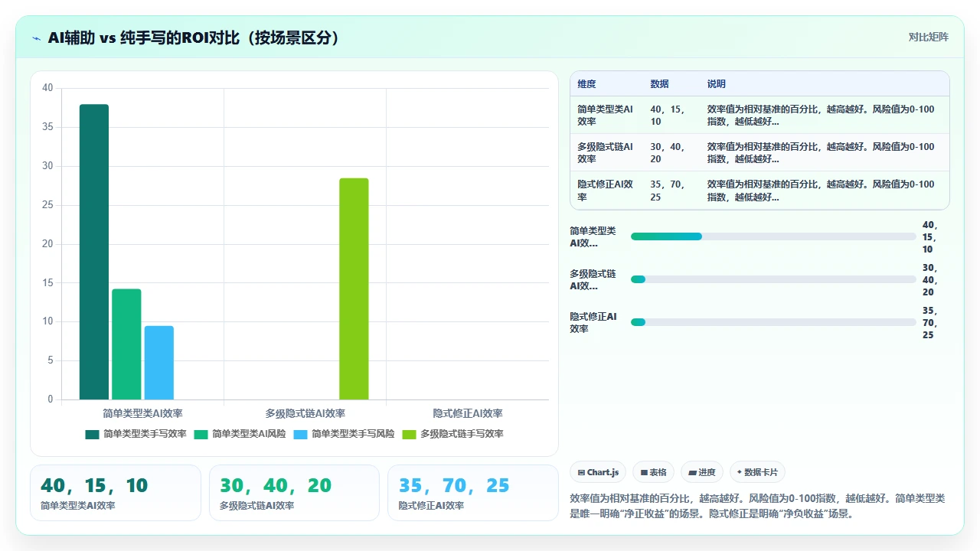
Task: Click table cell 多级隐式链AI效率
Action: click(x=606, y=153)
